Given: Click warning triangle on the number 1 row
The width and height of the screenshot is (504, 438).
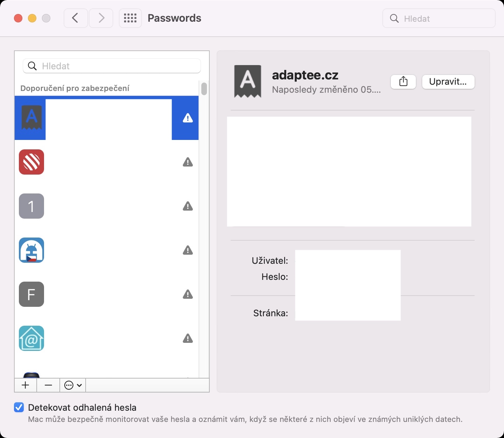Looking at the screenshot, I should 188,206.
